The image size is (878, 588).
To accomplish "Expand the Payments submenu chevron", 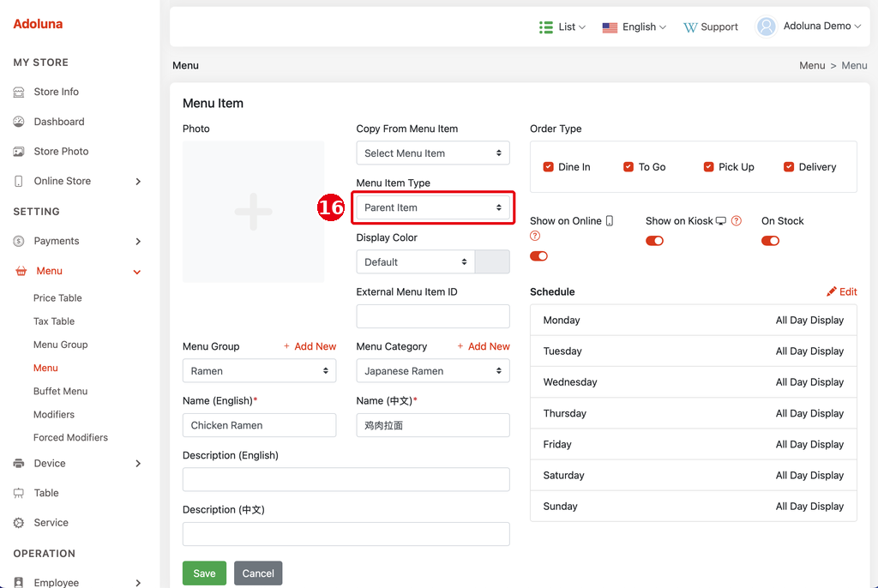I will 138,242.
